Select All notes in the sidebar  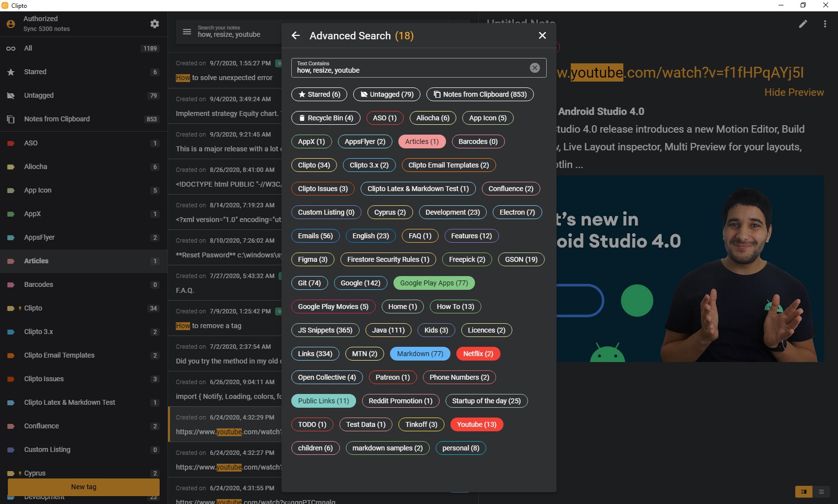(84, 48)
